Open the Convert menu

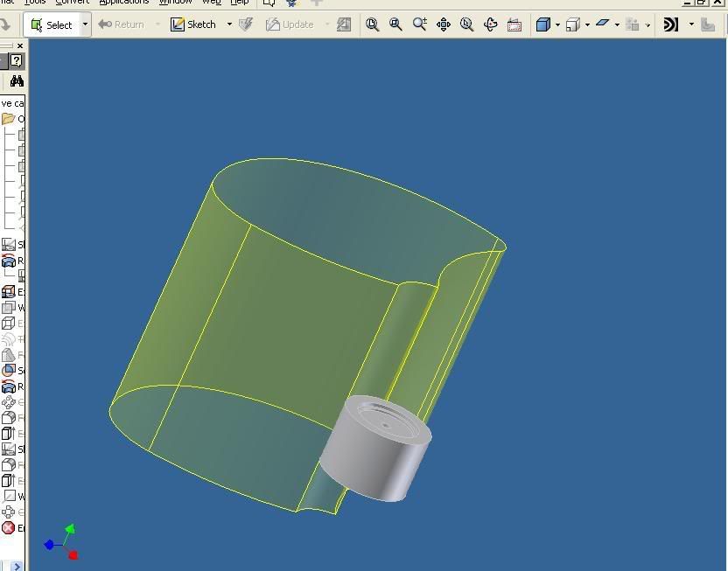72,3
